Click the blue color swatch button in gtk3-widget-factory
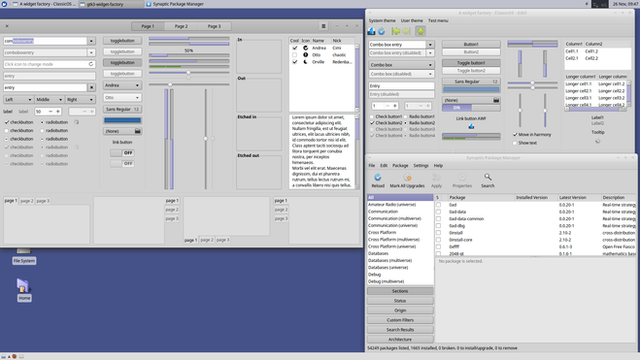This screenshot has width=640, height=360. (122, 120)
